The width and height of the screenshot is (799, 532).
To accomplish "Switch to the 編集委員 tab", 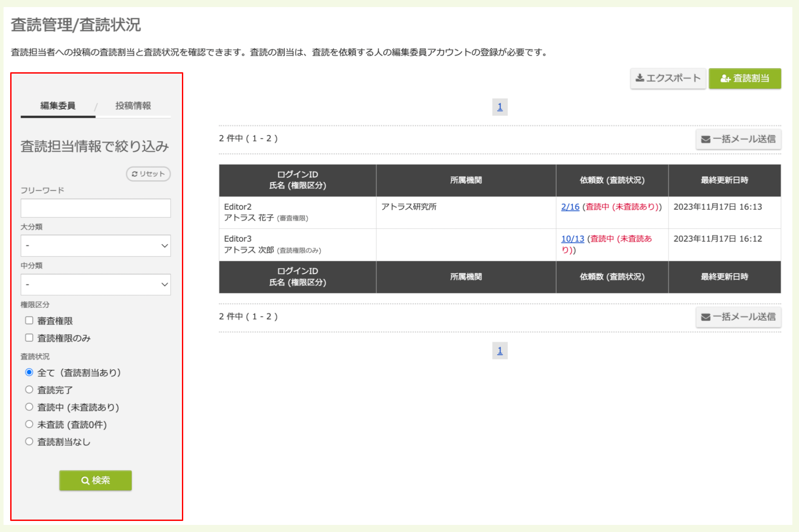I will click(58, 106).
